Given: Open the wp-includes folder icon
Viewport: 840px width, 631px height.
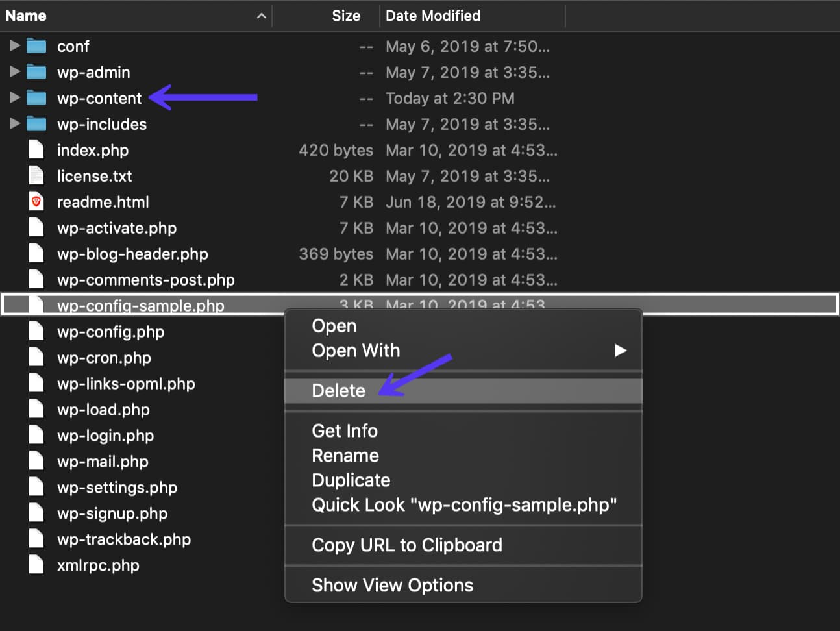Looking at the screenshot, I should pyautogui.click(x=36, y=124).
